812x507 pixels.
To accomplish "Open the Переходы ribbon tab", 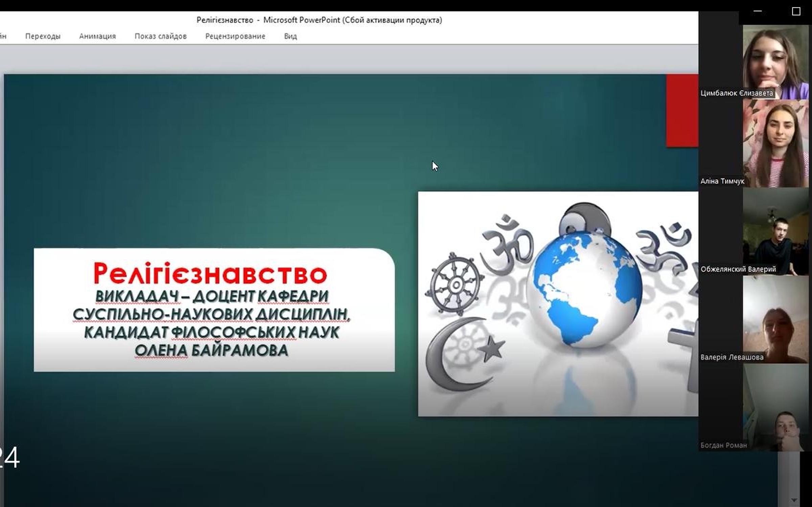I will point(43,36).
